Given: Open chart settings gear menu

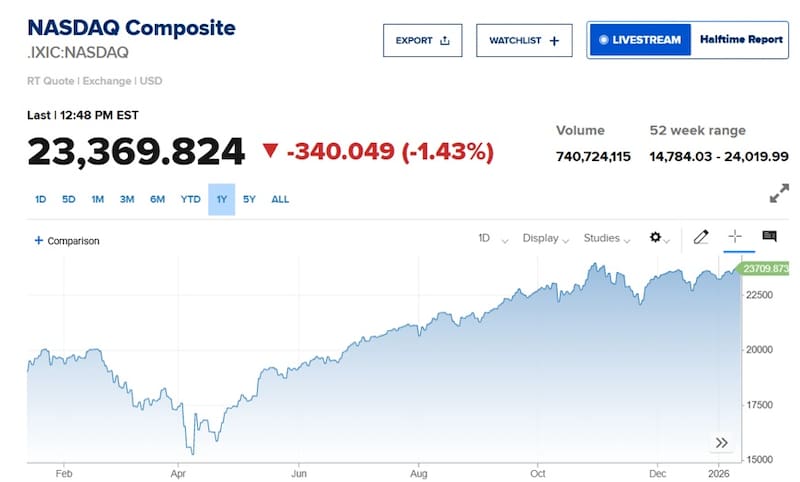Looking at the screenshot, I should (658, 238).
